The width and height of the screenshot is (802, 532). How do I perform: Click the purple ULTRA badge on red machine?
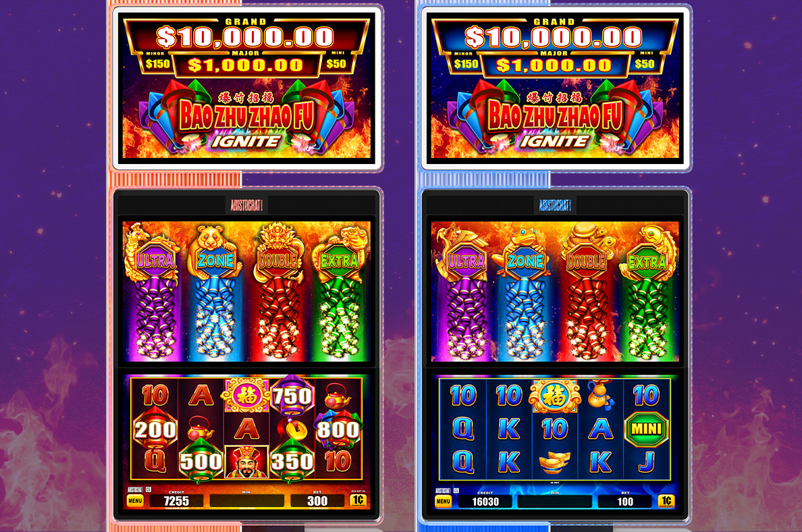[x=155, y=261]
